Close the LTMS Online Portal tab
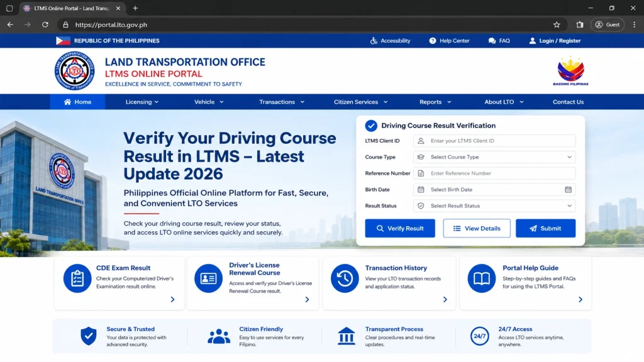The height and width of the screenshot is (362, 644). (x=118, y=8)
